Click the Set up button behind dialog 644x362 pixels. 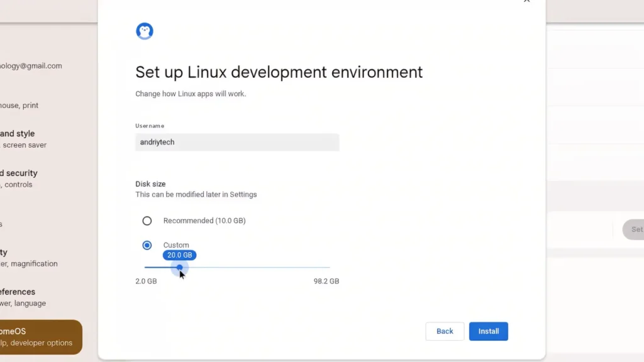633,229
